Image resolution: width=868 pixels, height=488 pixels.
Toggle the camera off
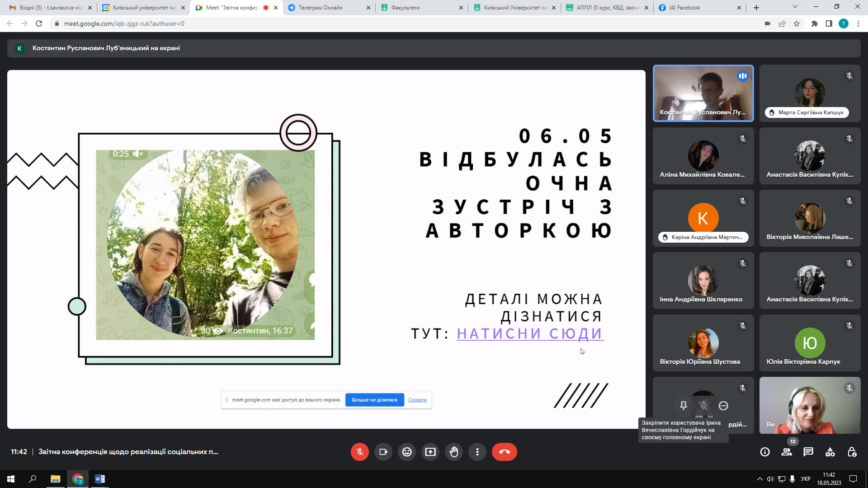pos(383,452)
